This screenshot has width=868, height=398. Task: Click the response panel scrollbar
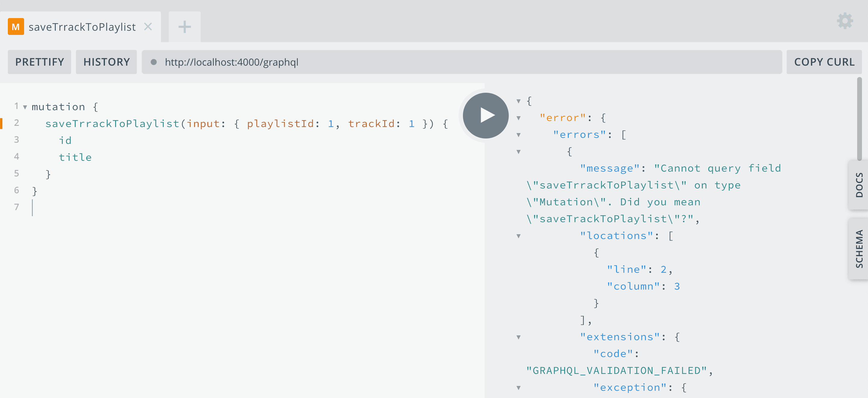pos(859,119)
